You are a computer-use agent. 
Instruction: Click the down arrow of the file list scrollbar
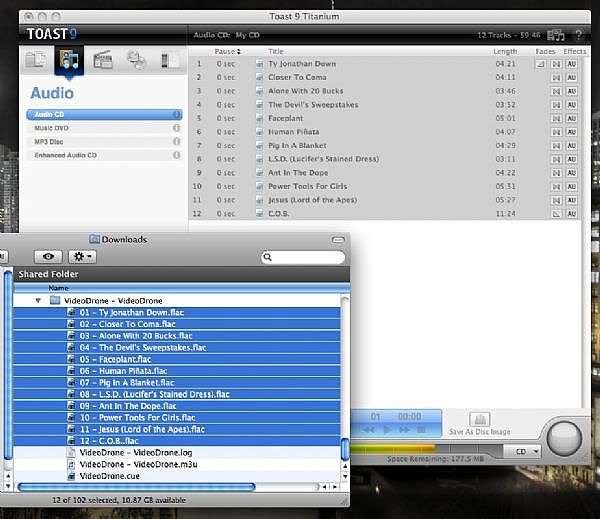tap(345, 477)
